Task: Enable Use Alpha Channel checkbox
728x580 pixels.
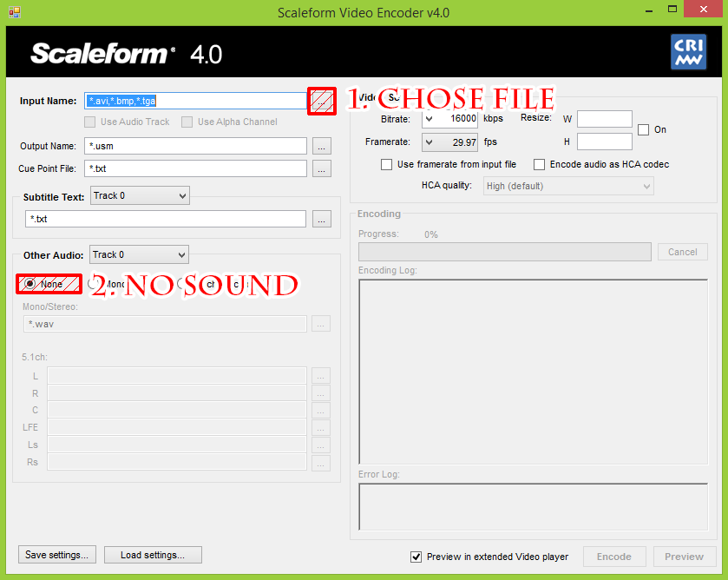Action: (x=187, y=122)
